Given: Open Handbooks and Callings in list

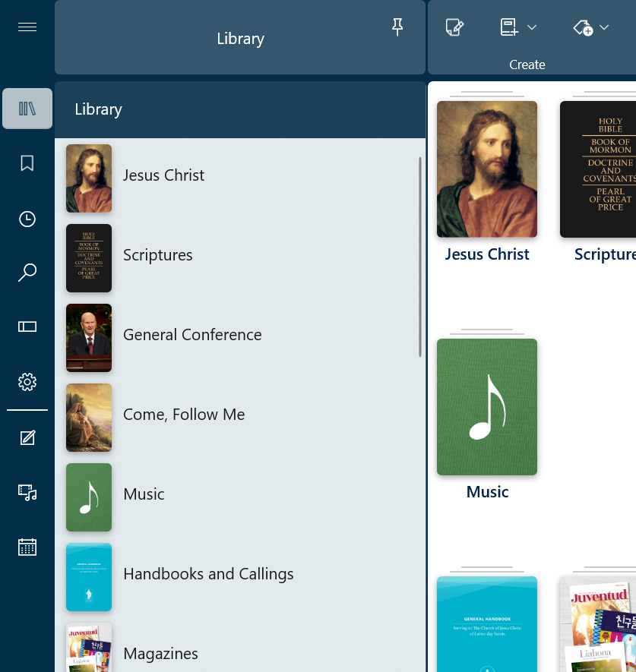Looking at the screenshot, I should tap(239, 576).
